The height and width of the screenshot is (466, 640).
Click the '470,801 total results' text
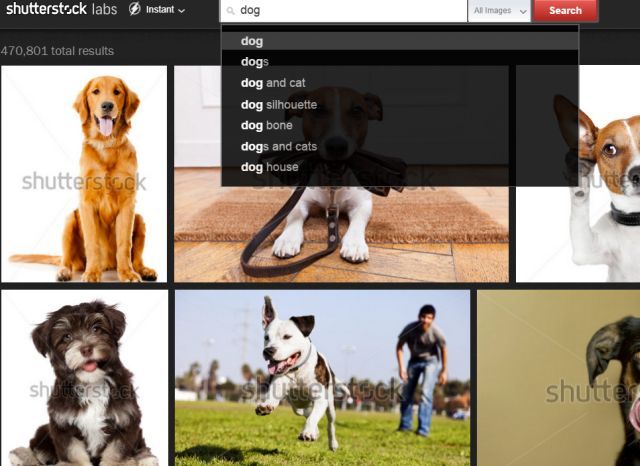57,51
